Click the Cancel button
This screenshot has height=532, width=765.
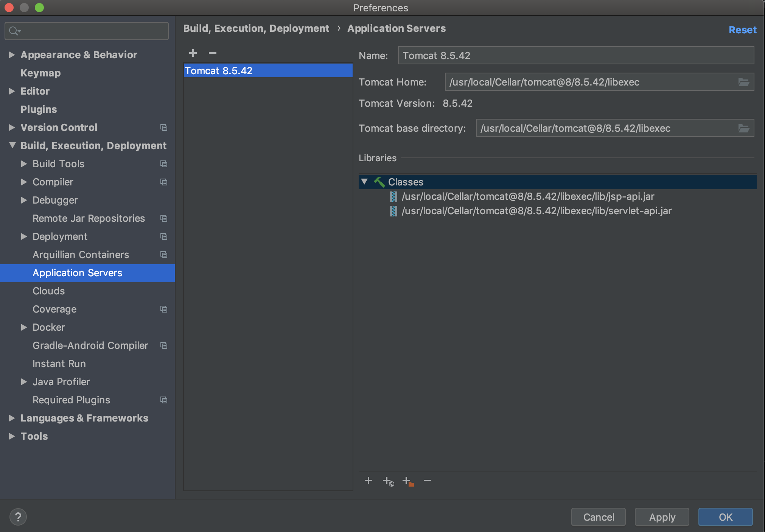coord(599,517)
